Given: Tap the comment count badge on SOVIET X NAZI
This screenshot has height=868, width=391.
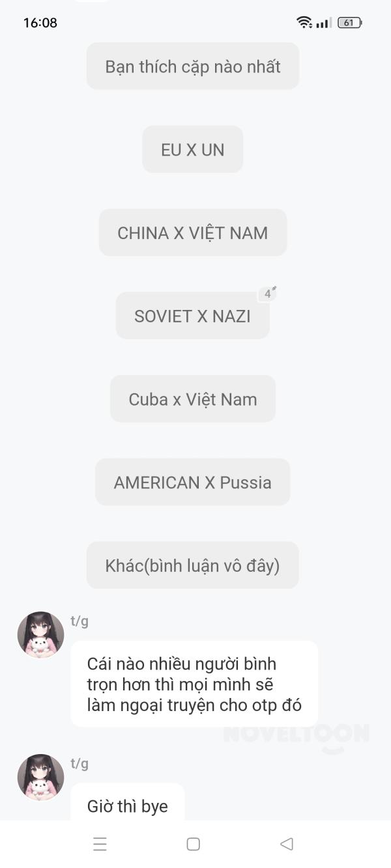Looking at the screenshot, I should (x=267, y=294).
